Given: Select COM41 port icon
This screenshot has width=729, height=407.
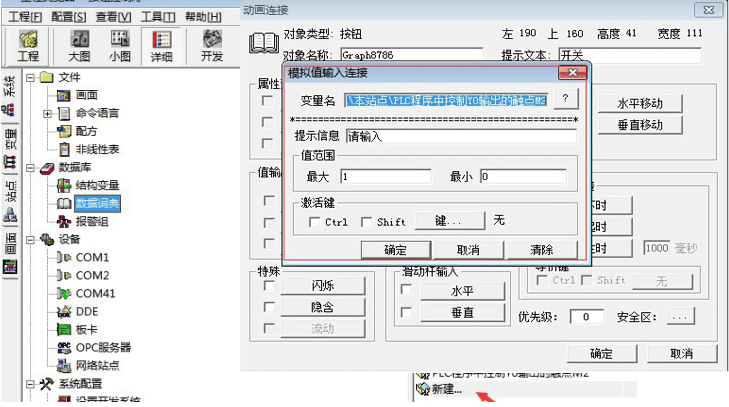Looking at the screenshot, I should click(64, 294).
